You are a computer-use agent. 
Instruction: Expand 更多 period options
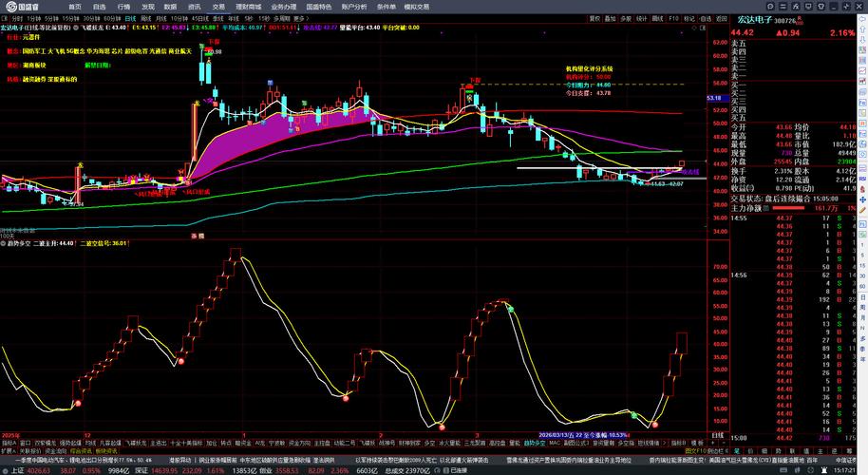[301, 18]
